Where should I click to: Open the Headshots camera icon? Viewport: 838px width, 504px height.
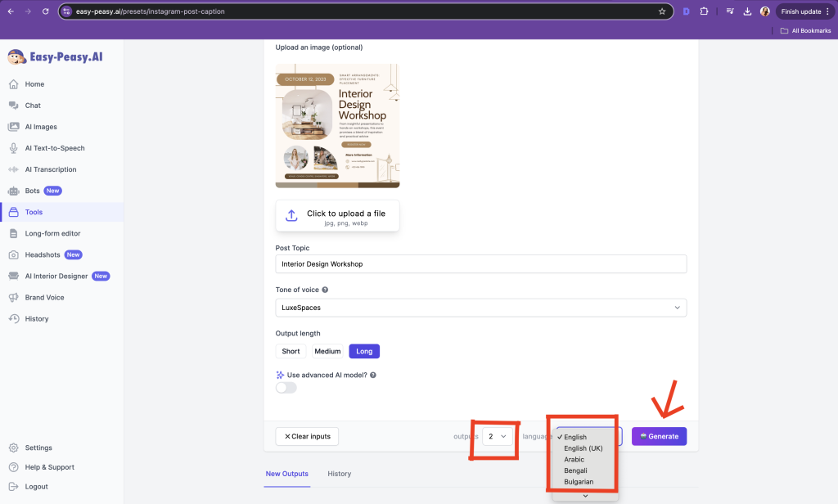point(13,254)
